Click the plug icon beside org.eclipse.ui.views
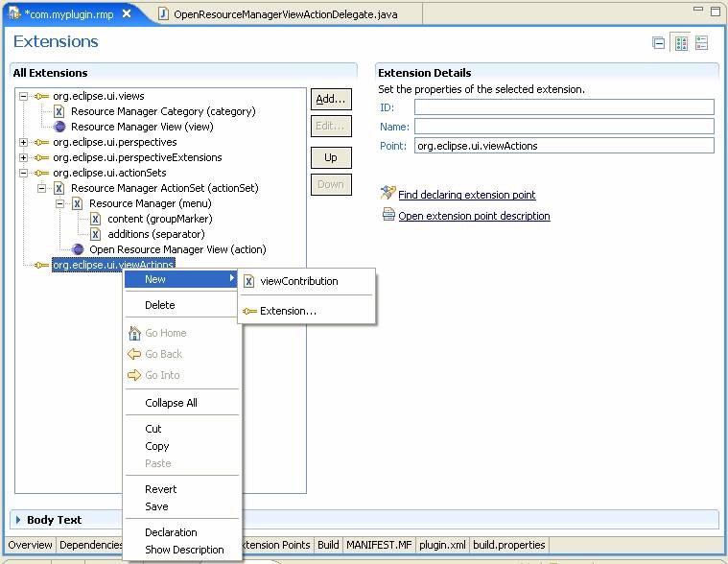This screenshot has width=728, height=564. 41,97
